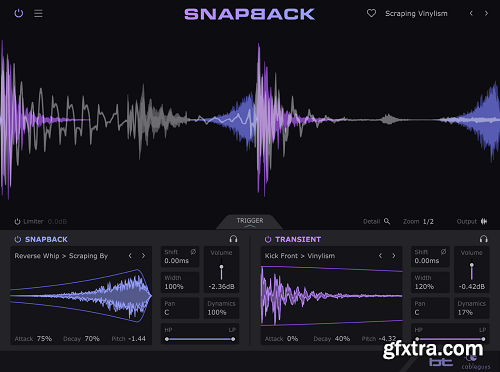The image size is (500, 372).
Task: Click the Limiter 0.0dB value
Action: [57, 222]
